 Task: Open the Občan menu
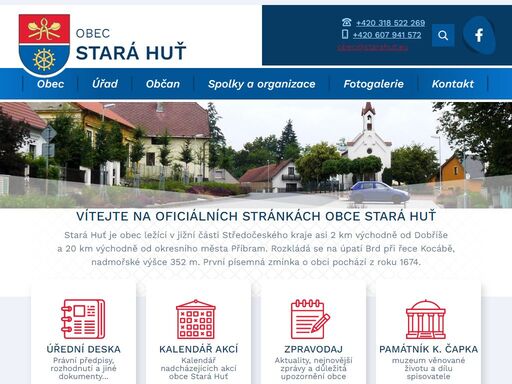tap(163, 84)
